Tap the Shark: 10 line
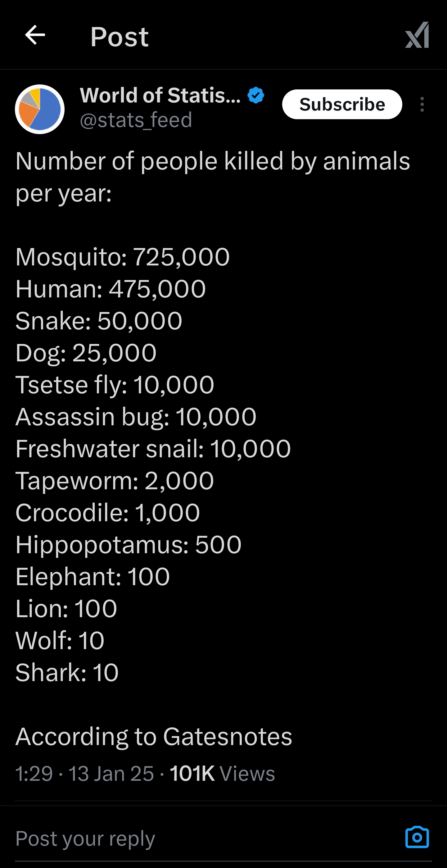 [x=67, y=672]
